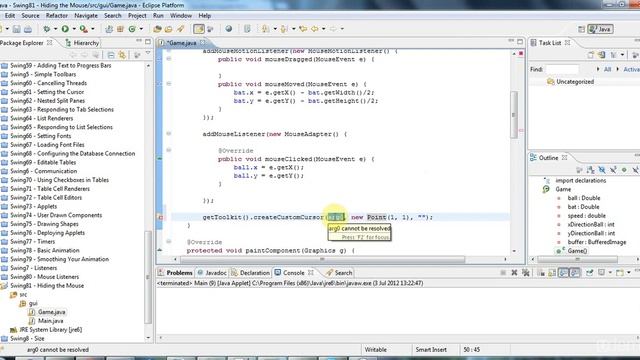This screenshot has width=640, height=360.
Task: Click the New Task icon in Task List
Action: pos(591,55)
